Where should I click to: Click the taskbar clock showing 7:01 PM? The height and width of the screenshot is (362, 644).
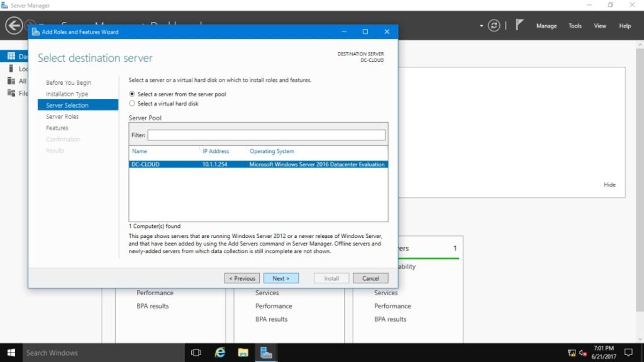tap(603, 353)
